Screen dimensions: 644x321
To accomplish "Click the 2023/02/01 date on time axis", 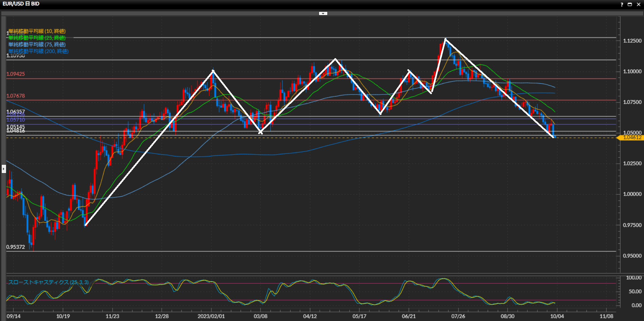I will coord(211,316).
